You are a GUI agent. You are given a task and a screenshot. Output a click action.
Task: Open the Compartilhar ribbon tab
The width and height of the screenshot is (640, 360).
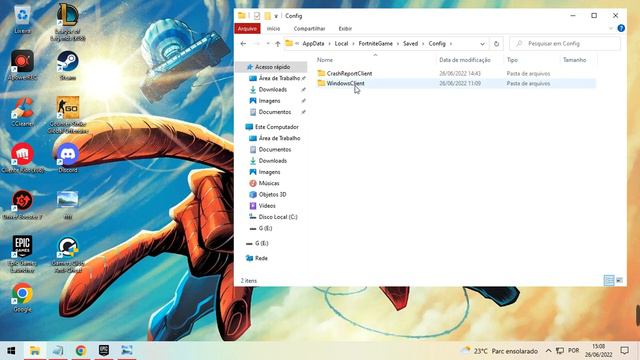(309, 29)
